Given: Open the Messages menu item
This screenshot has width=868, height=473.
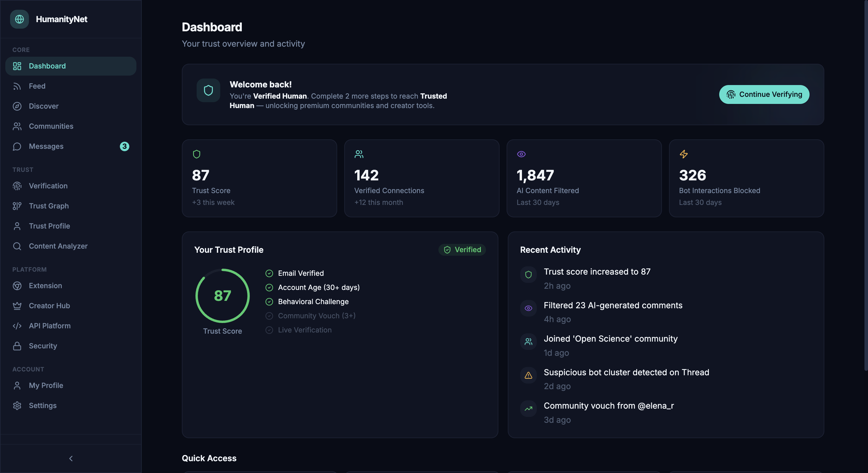Looking at the screenshot, I should 71,146.
